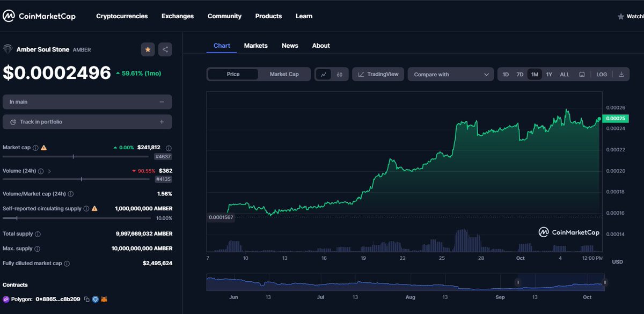Switch chart to Market Cap view
Viewport: 644px width, 314px height.
point(284,74)
